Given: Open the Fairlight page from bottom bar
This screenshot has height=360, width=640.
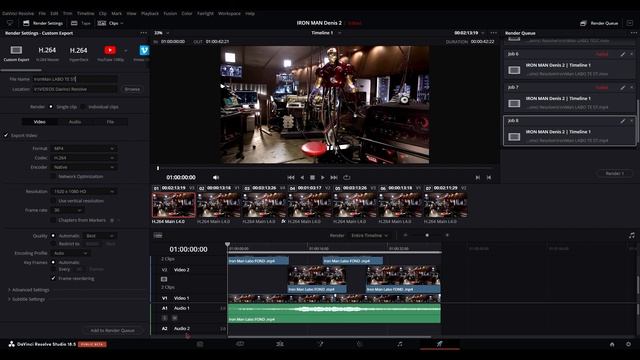Looking at the screenshot, I should pyautogui.click(x=400, y=344).
